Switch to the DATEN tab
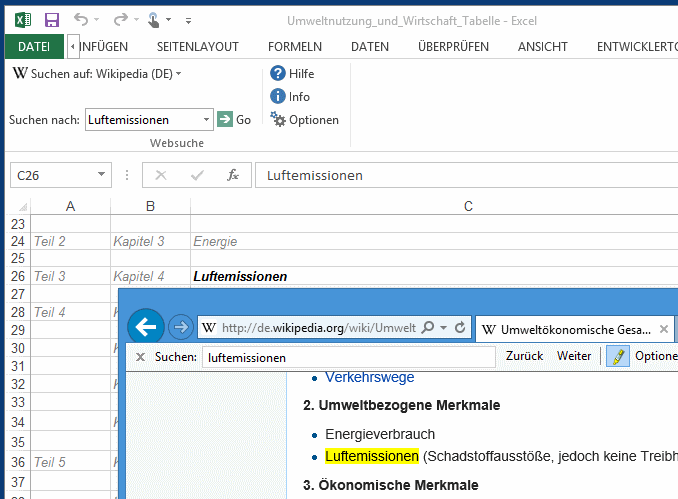678x499 pixels. [x=370, y=47]
